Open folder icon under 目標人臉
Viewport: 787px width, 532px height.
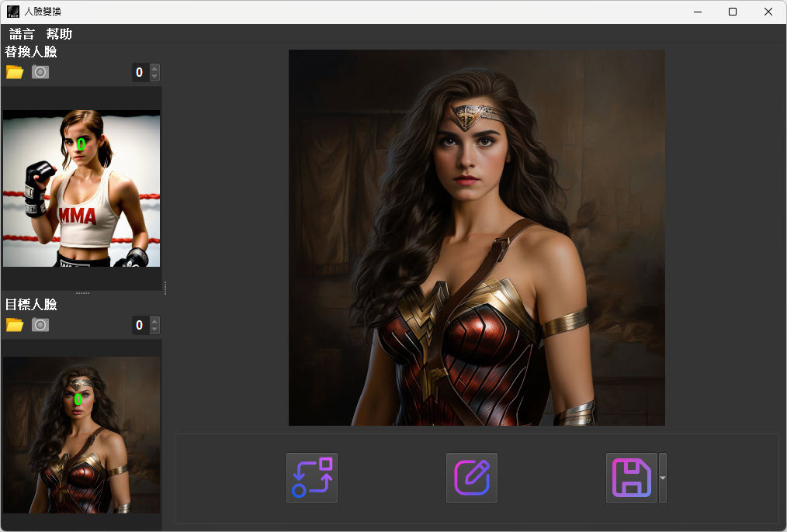15,325
